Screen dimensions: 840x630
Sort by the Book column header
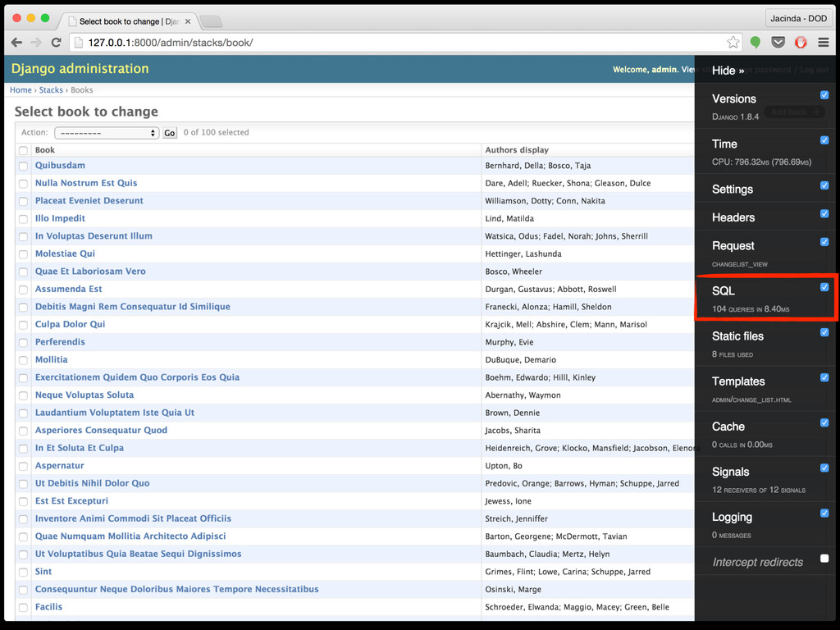[x=45, y=150]
